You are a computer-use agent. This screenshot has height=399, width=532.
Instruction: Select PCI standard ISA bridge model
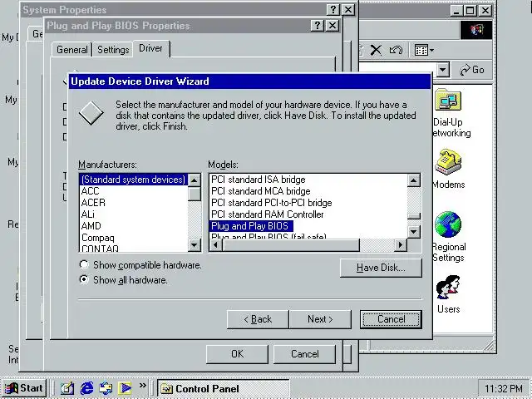(259, 180)
